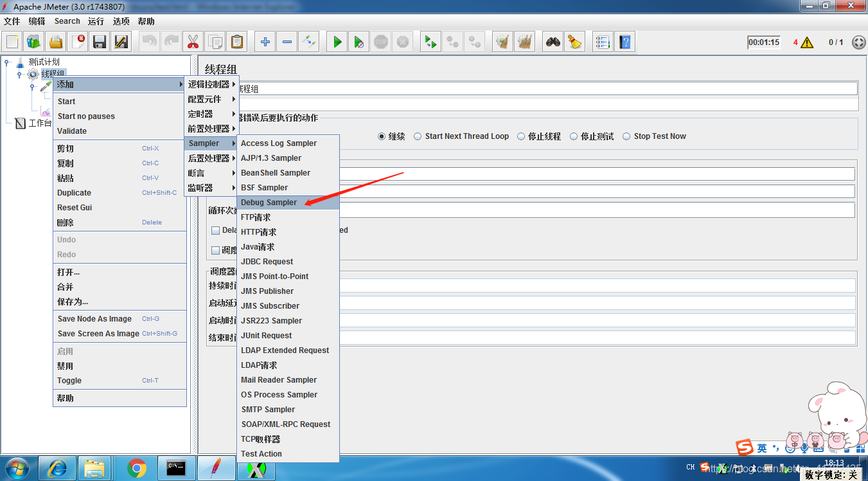Select 禁用 in context menu
Image resolution: width=868 pixels, height=481 pixels.
[120, 366]
